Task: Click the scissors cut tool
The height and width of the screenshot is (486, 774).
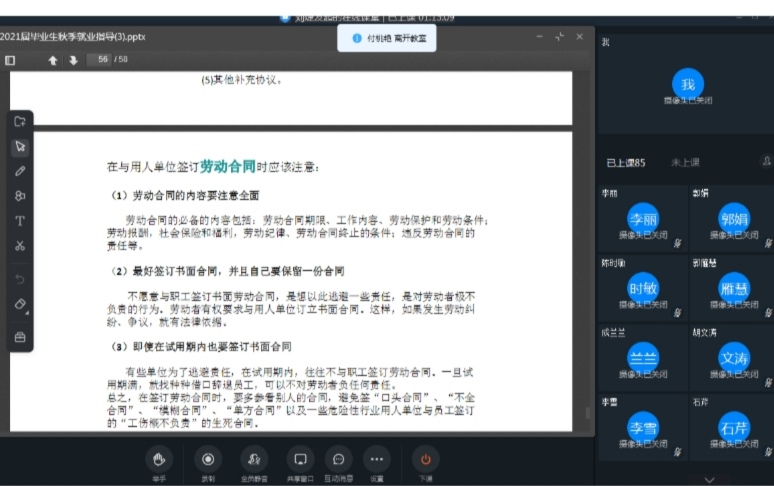Action: (20, 246)
